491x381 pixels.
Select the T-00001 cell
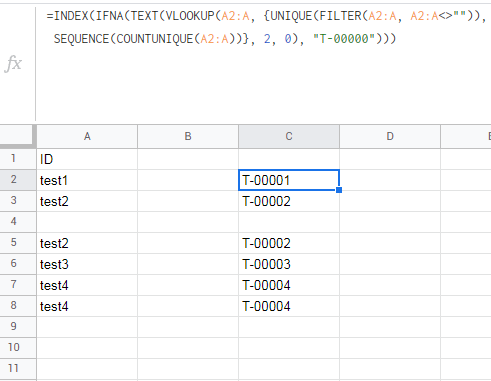point(289,180)
